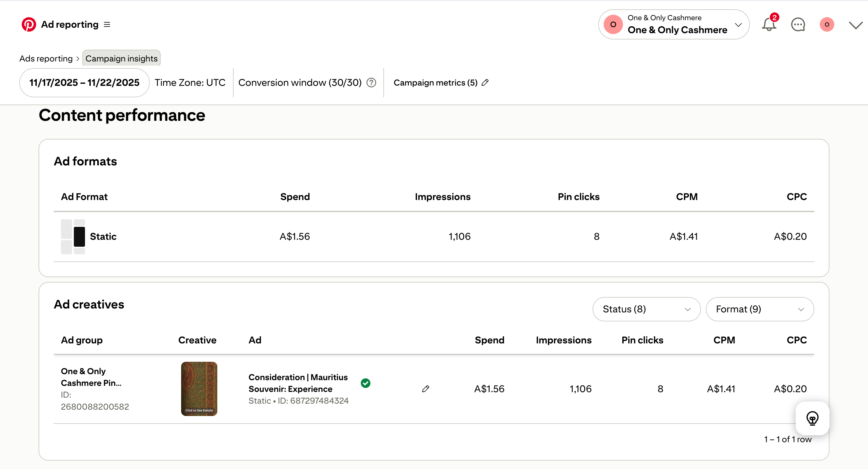The height and width of the screenshot is (469, 868).
Task: Click pencil edit icon beside ad name
Action: point(425,389)
